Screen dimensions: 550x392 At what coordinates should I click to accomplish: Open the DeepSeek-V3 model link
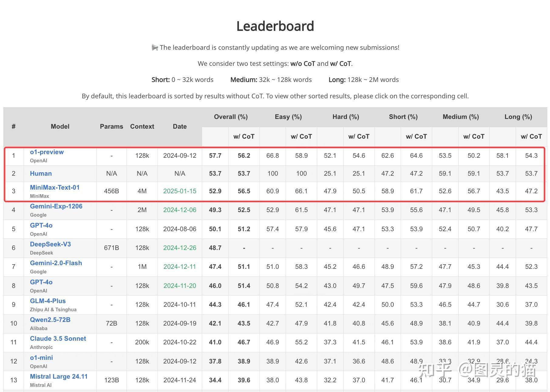tap(50, 244)
